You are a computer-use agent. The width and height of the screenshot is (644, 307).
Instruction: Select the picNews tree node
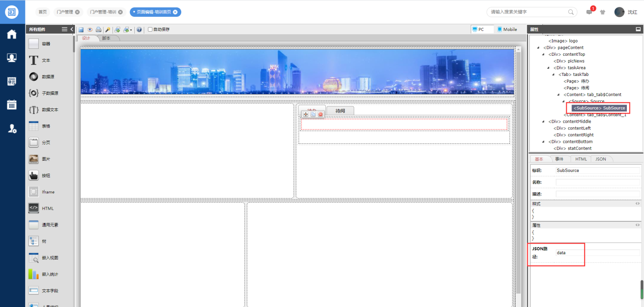pyautogui.click(x=569, y=61)
